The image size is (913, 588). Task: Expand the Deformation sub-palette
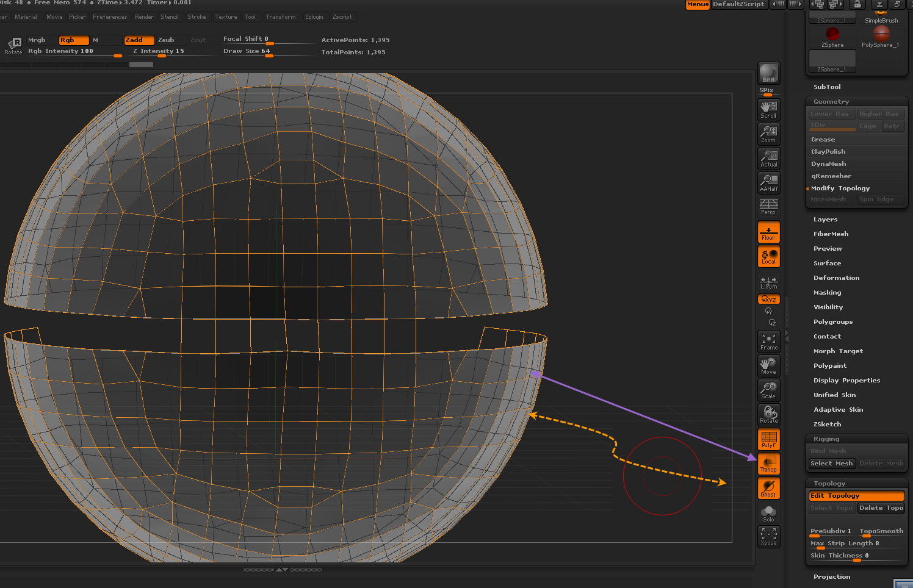point(836,278)
